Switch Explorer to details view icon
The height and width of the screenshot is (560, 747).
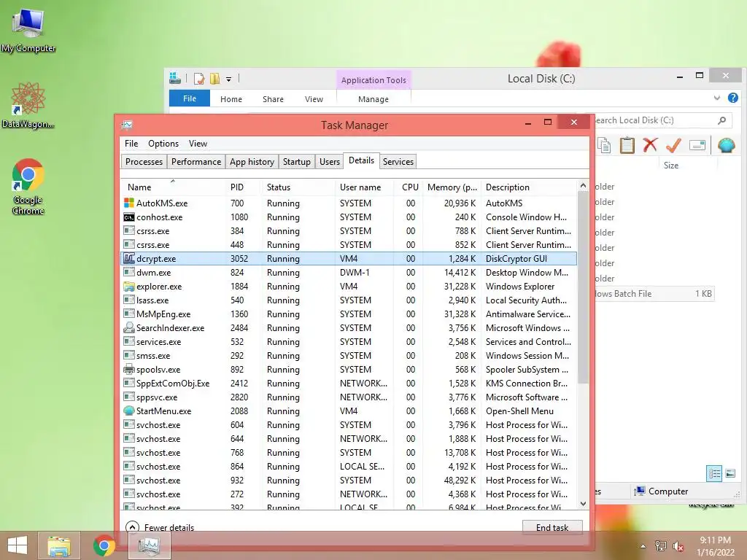714,473
